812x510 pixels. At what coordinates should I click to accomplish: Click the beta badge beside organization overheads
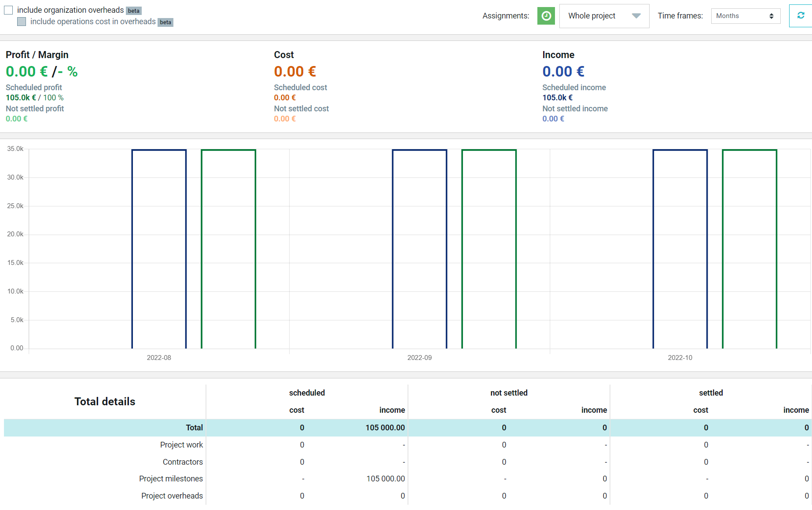coord(134,11)
